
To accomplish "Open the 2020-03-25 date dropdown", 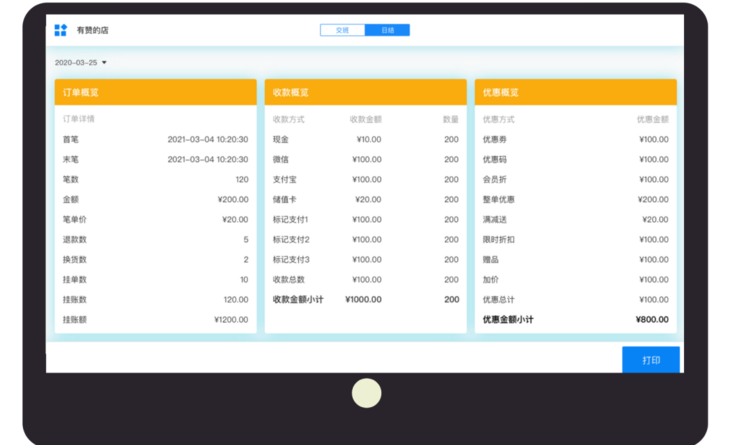I will (x=81, y=62).
